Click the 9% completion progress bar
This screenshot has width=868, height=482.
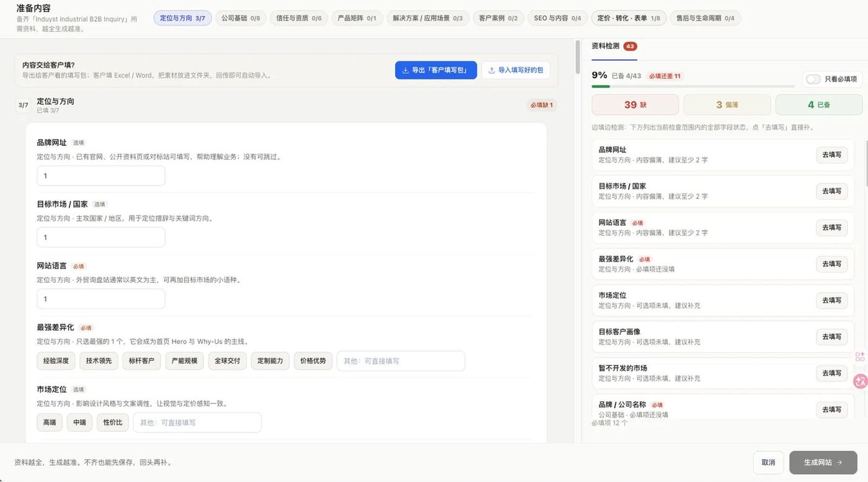693,86
